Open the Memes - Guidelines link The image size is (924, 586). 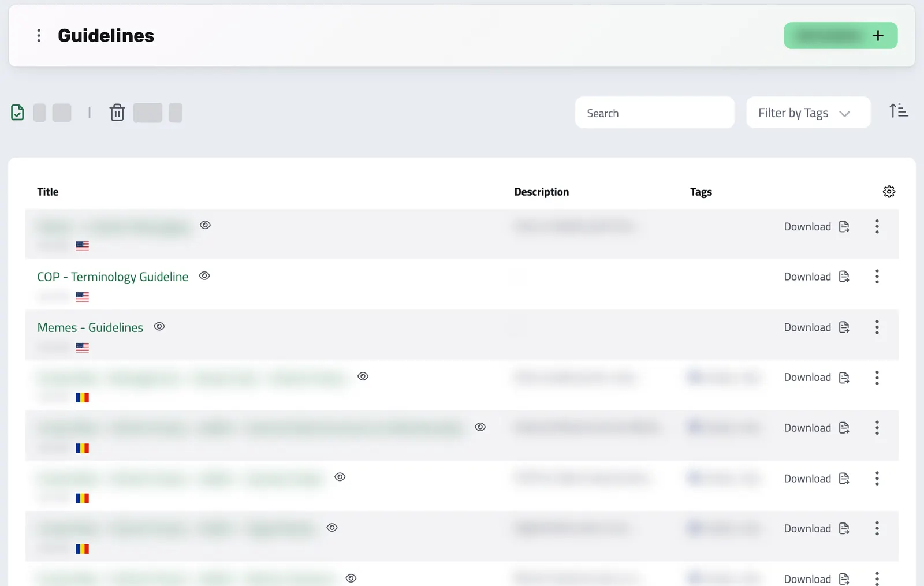click(90, 328)
